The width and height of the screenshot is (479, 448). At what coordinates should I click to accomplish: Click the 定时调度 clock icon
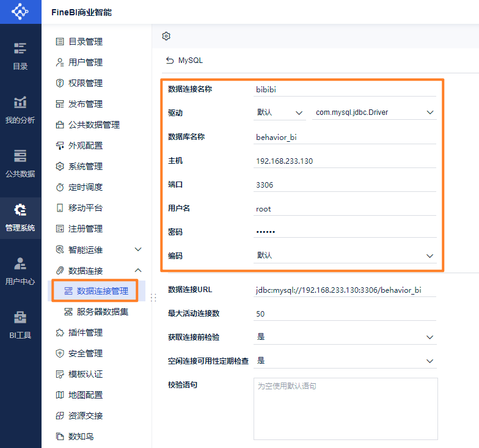coord(60,187)
